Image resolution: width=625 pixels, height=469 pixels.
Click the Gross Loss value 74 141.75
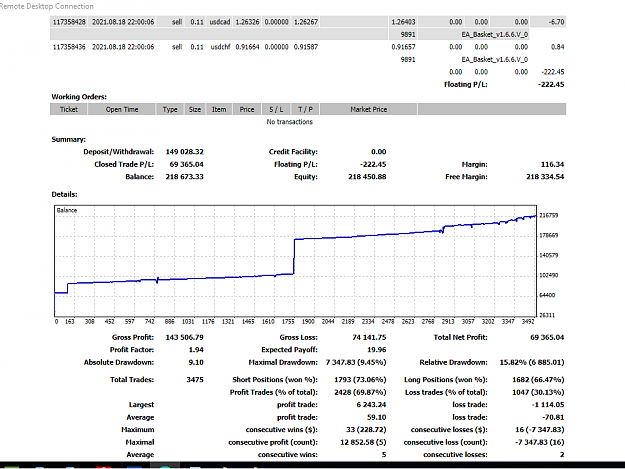coord(369,338)
